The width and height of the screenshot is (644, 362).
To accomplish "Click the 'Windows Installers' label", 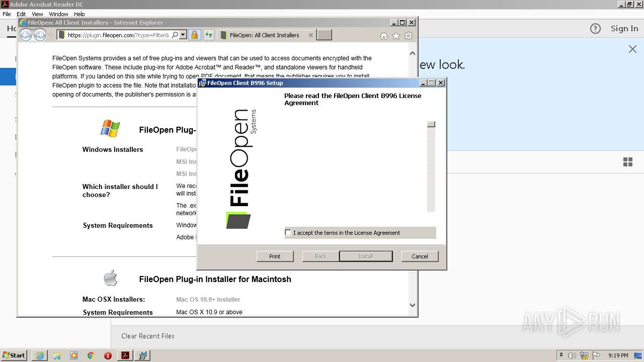I will coord(113,150).
